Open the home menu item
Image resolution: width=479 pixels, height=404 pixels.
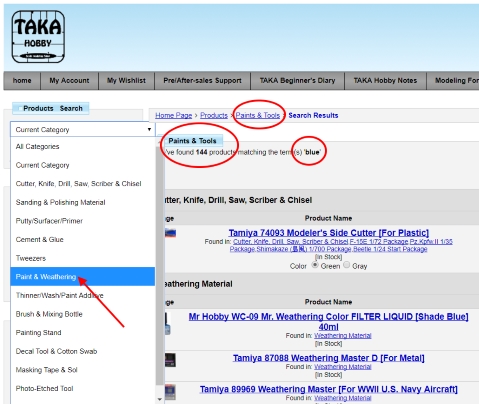(22, 81)
